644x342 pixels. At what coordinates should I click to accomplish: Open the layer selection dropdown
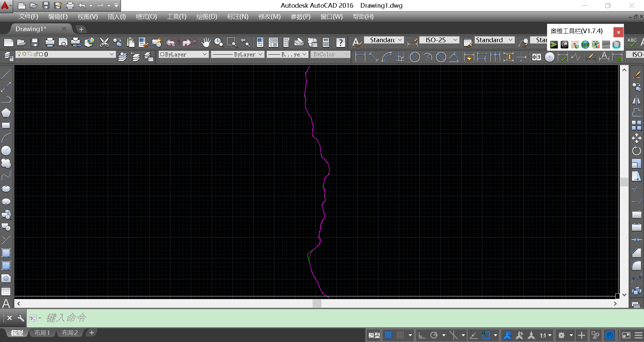pyautogui.click(x=112, y=54)
